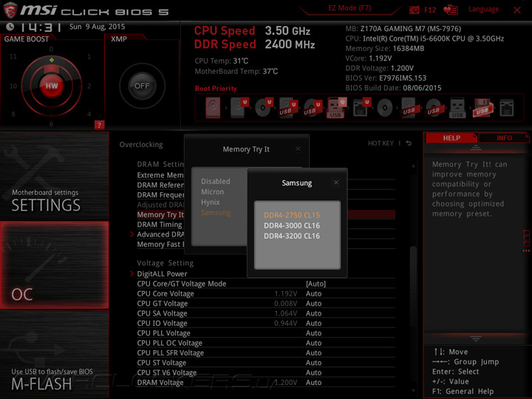Select DDR4-2750 CL15 preset
The image size is (532, 399).
tap(292, 215)
